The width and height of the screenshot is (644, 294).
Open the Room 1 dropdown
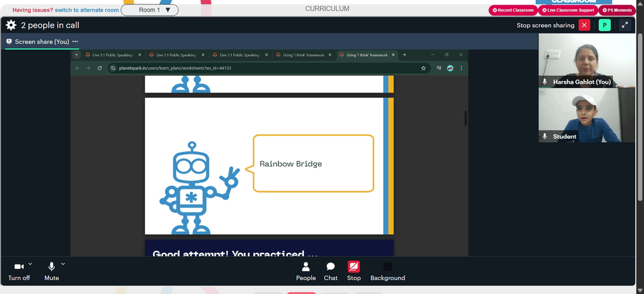(x=149, y=10)
